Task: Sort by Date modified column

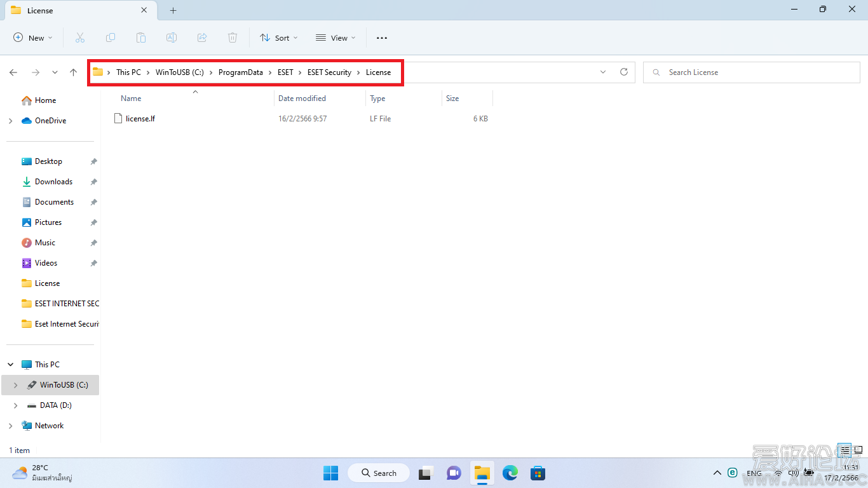Action: click(302, 98)
